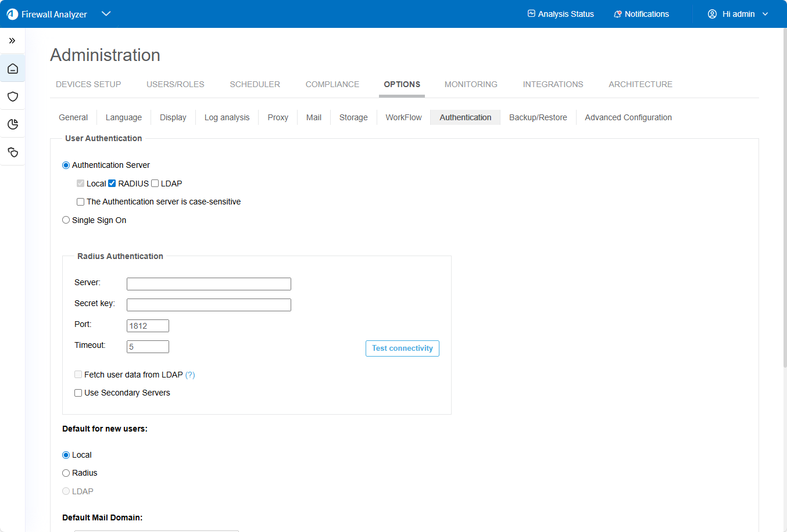Viewport: 787px width, 532px height.
Task: Open the home dashboard sidebar icon
Action: [13, 69]
